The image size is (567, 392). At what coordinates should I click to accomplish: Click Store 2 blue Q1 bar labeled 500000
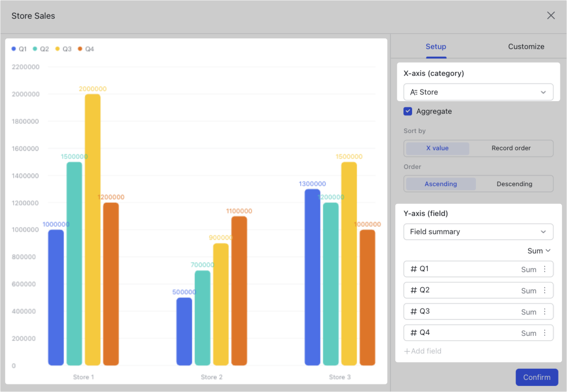[184, 332]
